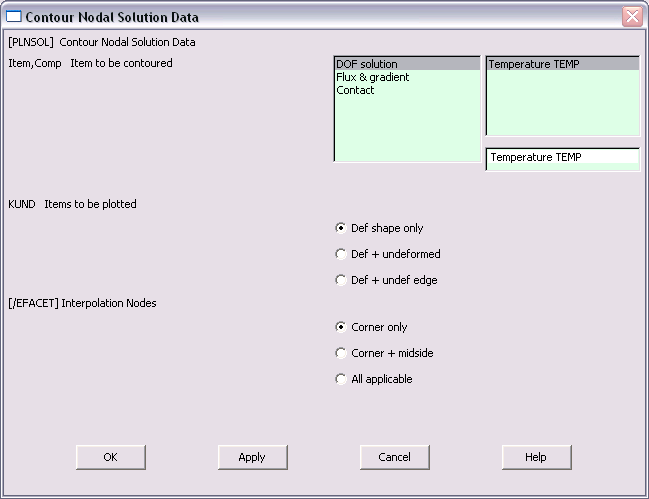Click the window system icon in title bar

(13, 17)
